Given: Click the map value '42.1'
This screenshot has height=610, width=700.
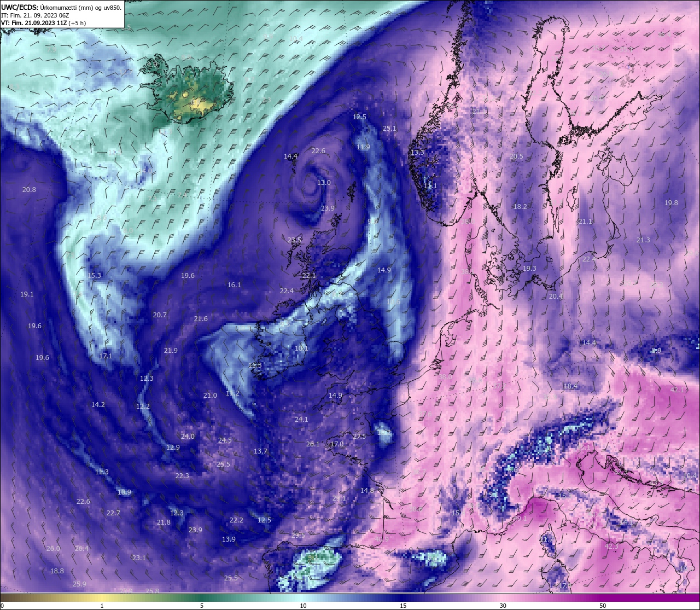Looking at the screenshot, I should (x=677, y=390).
